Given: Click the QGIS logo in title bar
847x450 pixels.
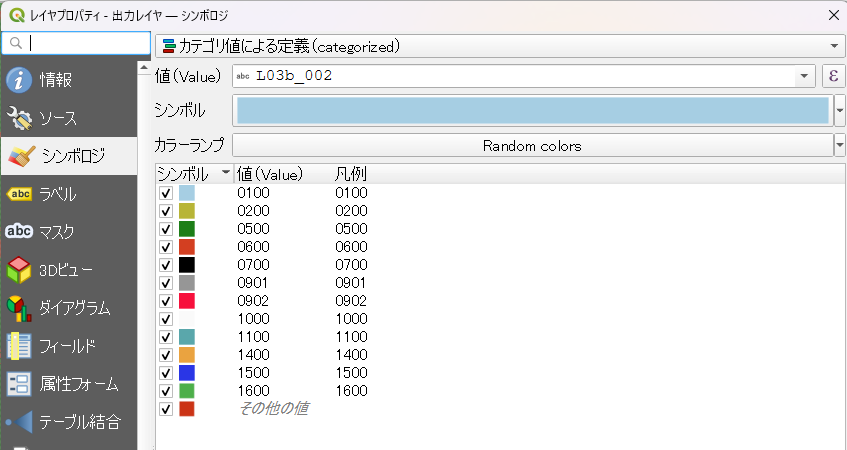Looking at the screenshot, I should [x=17, y=15].
